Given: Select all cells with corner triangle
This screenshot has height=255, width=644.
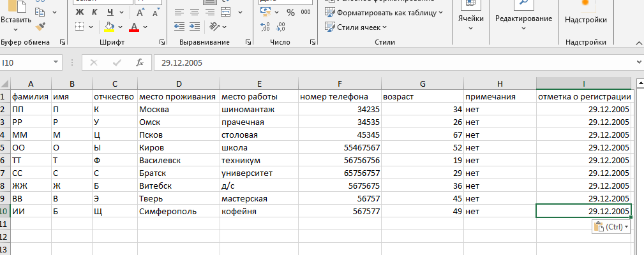Looking at the screenshot, I should 5,84.
